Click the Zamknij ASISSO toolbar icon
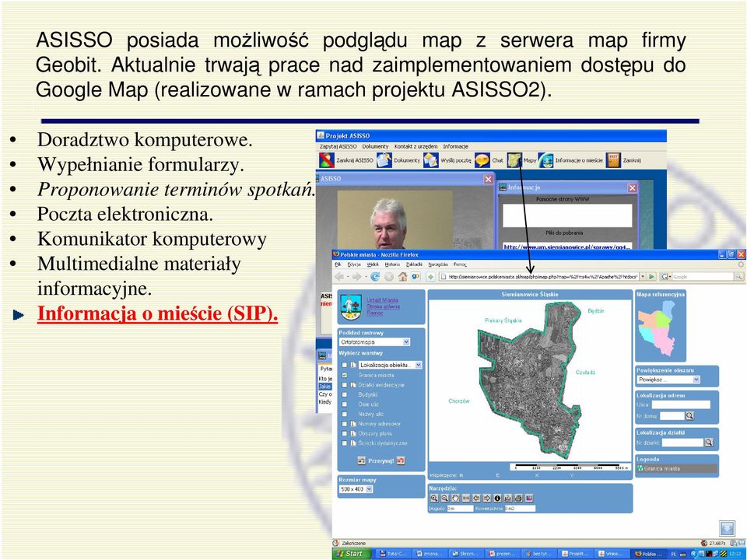Screen dimensions: 747x560 [x=326, y=160]
